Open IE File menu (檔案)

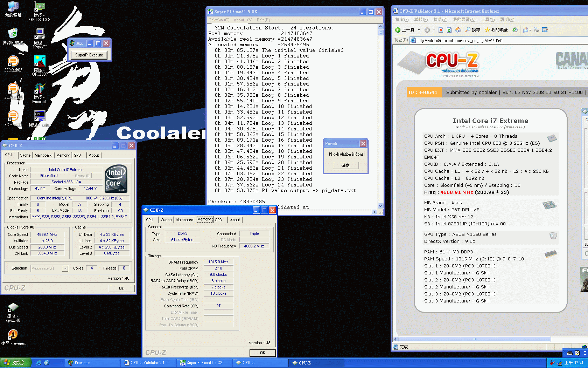pyautogui.click(x=401, y=20)
